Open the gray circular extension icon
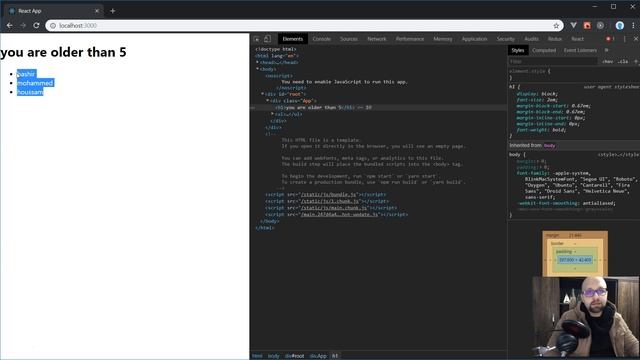The height and width of the screenshot is (360, 640). point(600,25)
